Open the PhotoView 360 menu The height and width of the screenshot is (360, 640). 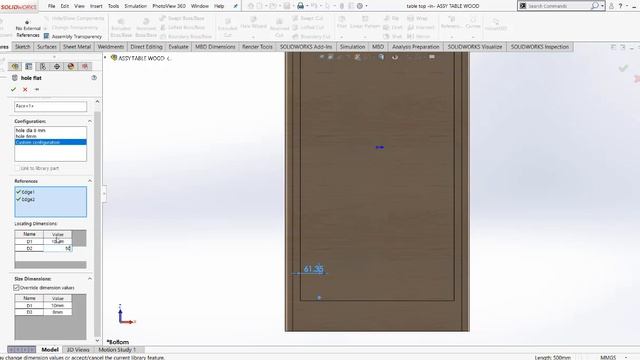tap(169, 6)
